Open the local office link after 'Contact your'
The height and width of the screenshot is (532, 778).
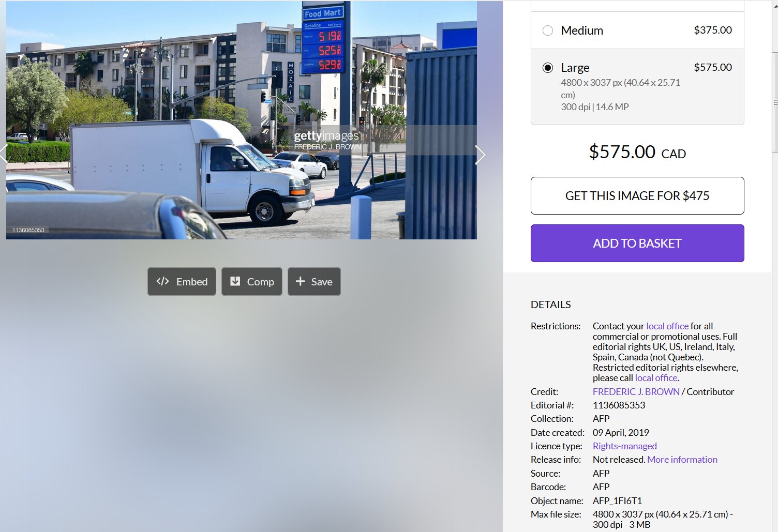667,326
